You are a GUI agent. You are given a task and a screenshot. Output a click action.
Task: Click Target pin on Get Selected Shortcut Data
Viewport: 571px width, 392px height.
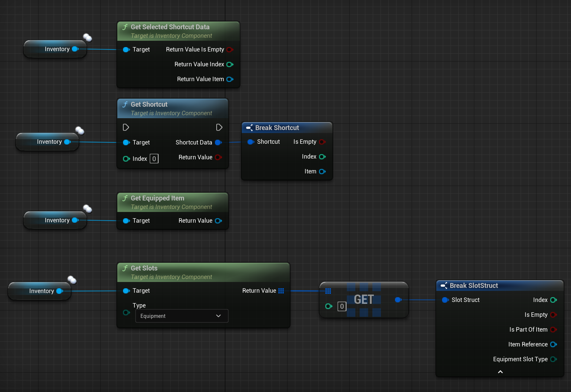coord(126,50)
